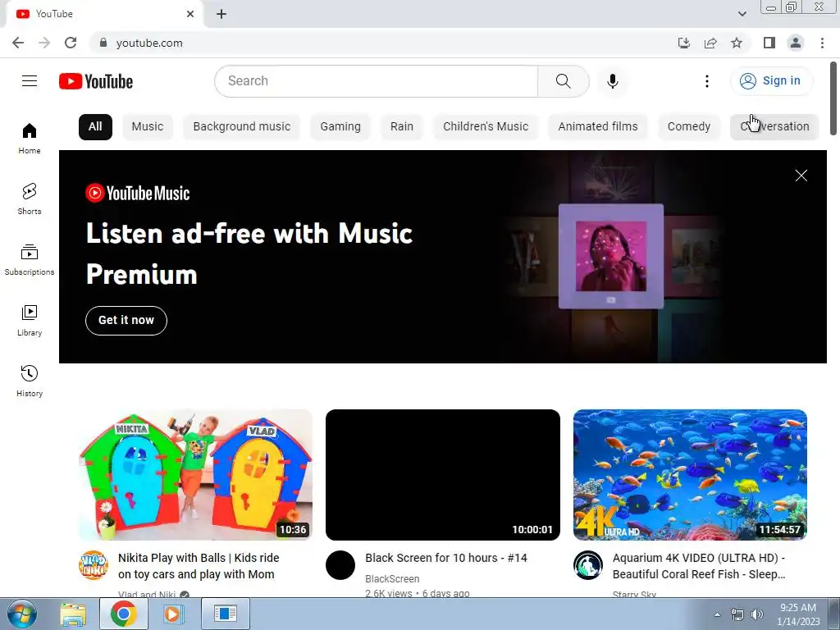Image resolution: width=840 pixels, height=630 pixels.
Task: Open Nikita Play with Balls title link
Action: 199,566
